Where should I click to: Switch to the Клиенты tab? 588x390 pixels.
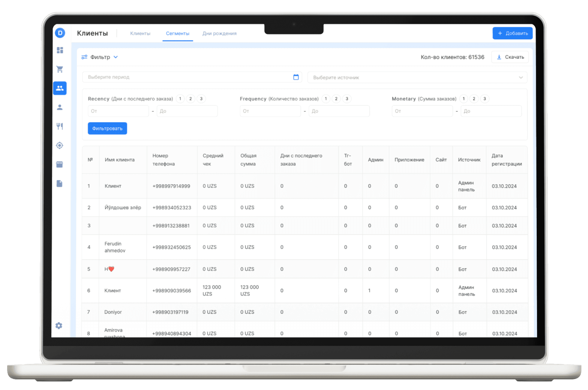click(x=140, y=33)
